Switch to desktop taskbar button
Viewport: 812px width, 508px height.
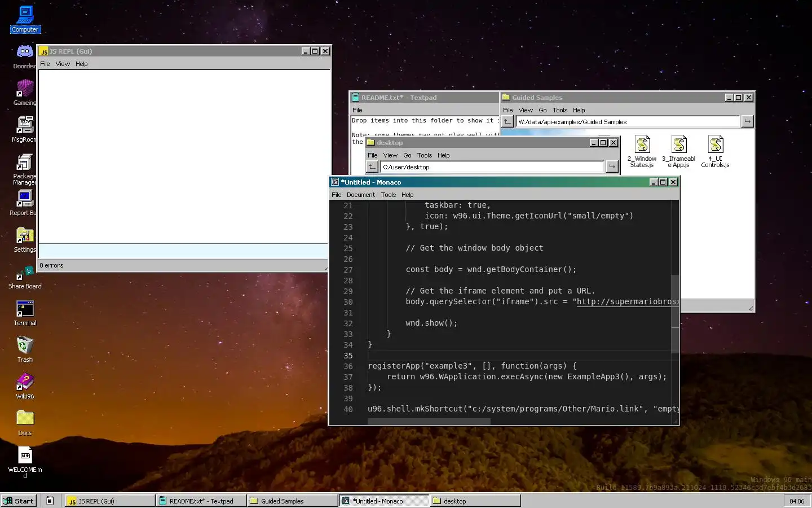tap(475, 501)
